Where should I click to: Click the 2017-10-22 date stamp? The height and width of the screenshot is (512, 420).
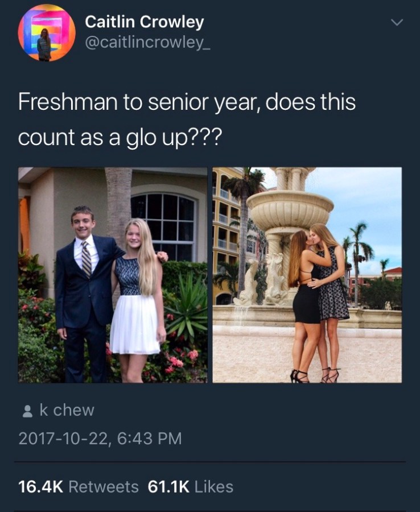(63, 438)
